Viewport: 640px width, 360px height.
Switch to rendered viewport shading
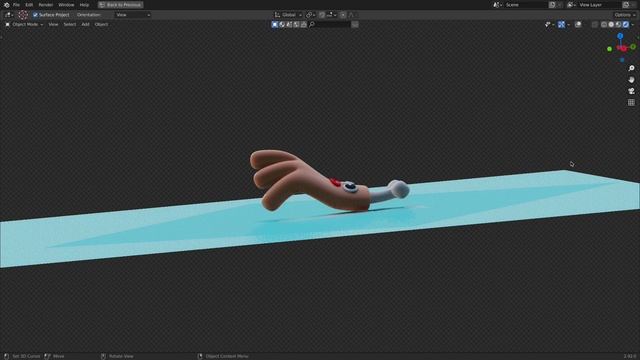626,24
